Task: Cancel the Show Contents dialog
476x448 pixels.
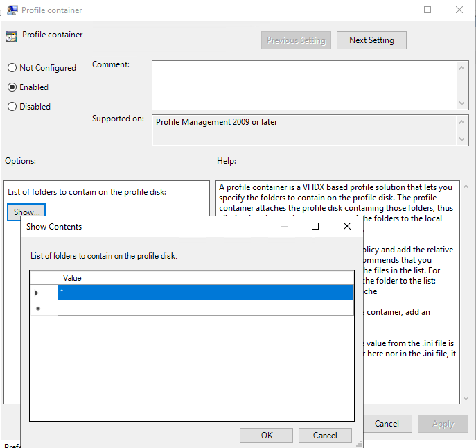Action: point(325,436)
